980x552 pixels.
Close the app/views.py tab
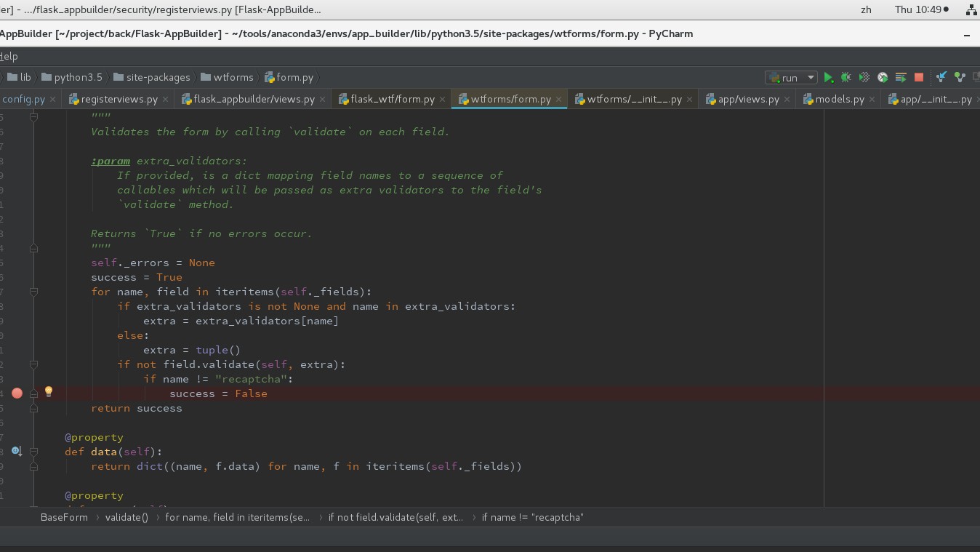tap(787, 100)
